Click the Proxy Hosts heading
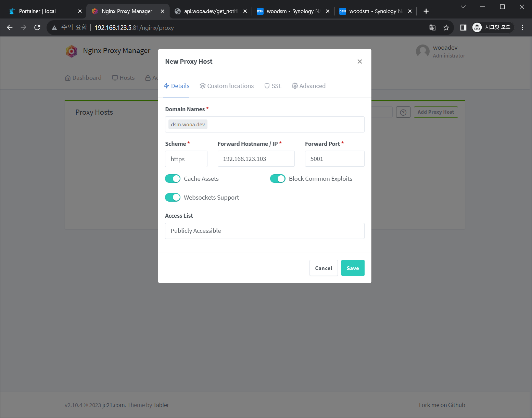 pyautogui.click(x=94, y=112)
